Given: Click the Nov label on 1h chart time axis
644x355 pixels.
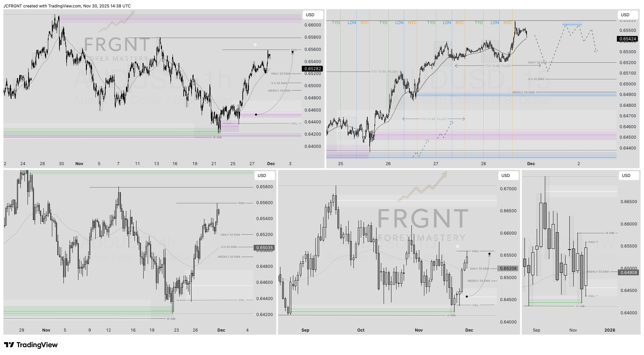Looking at the screenshot, I should tap(79, 164).
